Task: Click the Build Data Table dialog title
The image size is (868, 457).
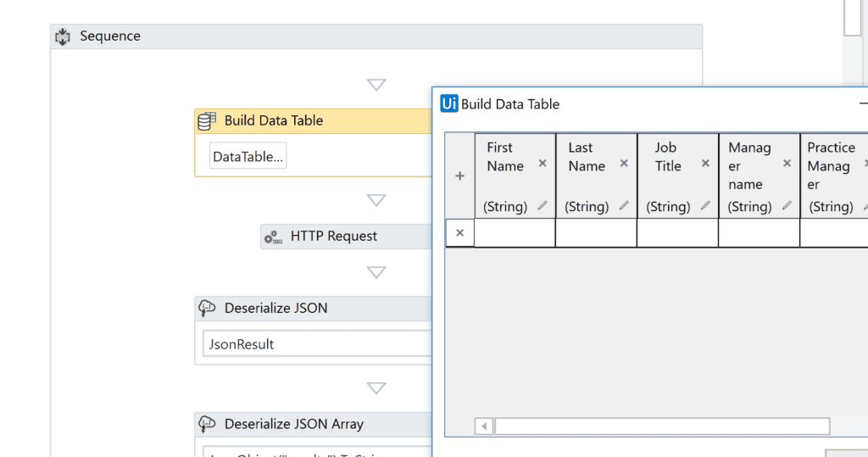Action: [x=509, y=104]
